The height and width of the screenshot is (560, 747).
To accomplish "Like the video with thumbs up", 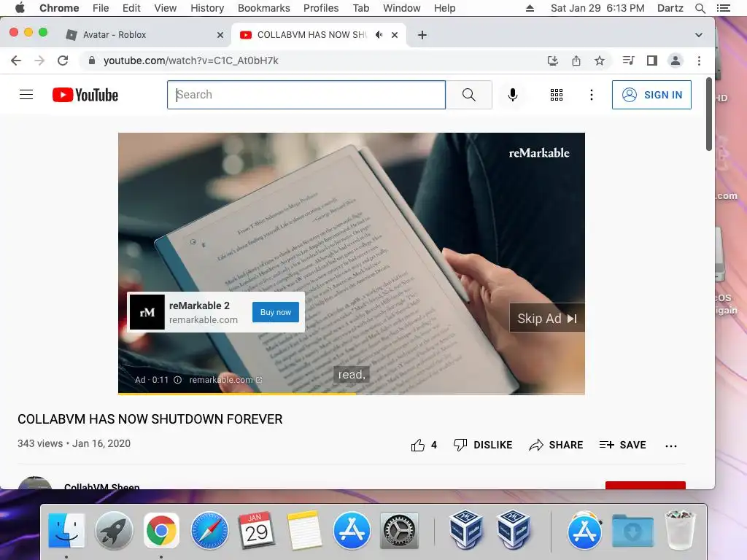I will click(424, 445).
